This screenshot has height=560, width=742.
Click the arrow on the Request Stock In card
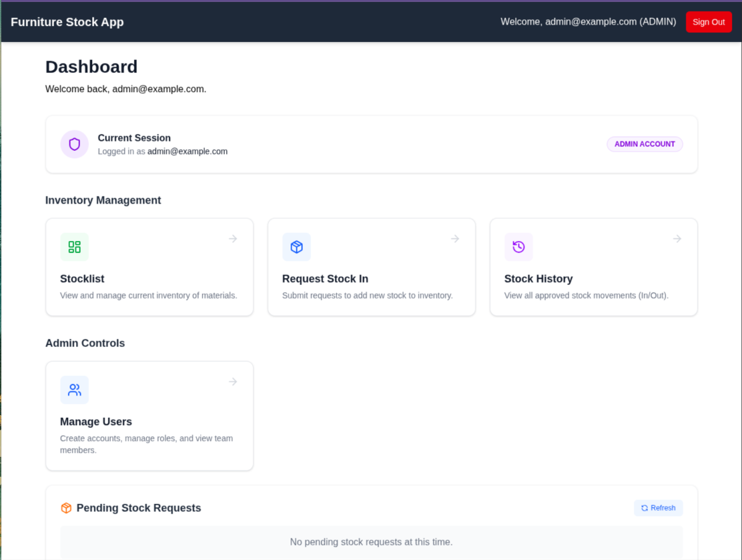point(455,239)
